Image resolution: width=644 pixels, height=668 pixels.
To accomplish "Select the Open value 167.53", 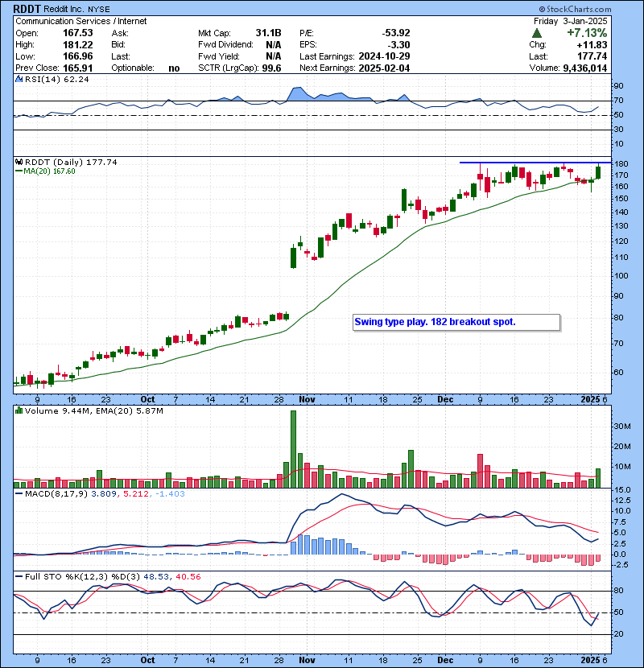I will pyautogui.click(x=77, y=33).
